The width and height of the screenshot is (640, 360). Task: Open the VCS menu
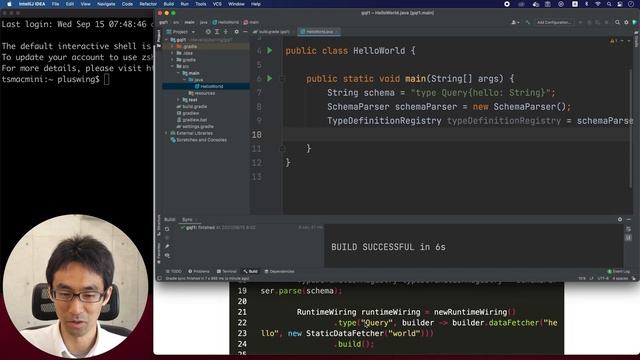tap(217, 4)
